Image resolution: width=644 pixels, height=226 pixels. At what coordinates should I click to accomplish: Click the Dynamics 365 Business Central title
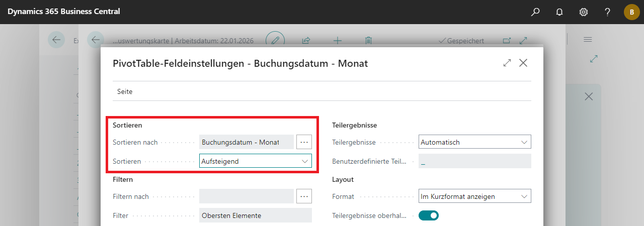coord(64,12)
